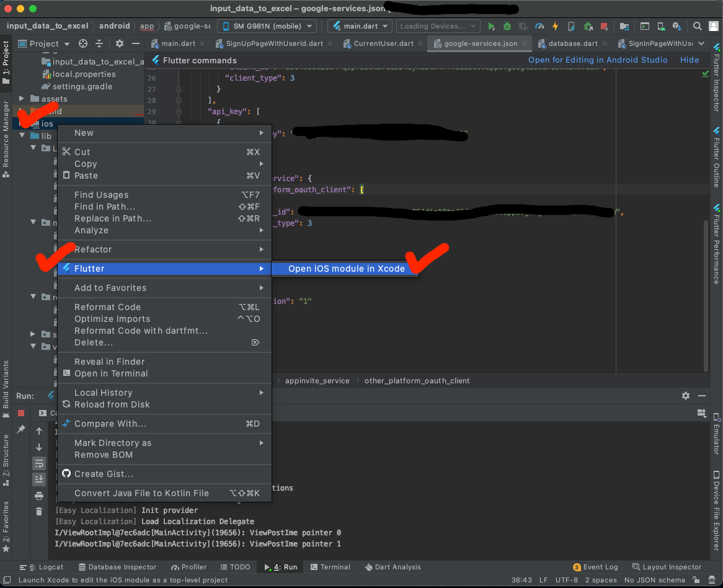The image size is (723, 588).
Task: Choose Reload from Disk menu item
Action: point(164,404)
